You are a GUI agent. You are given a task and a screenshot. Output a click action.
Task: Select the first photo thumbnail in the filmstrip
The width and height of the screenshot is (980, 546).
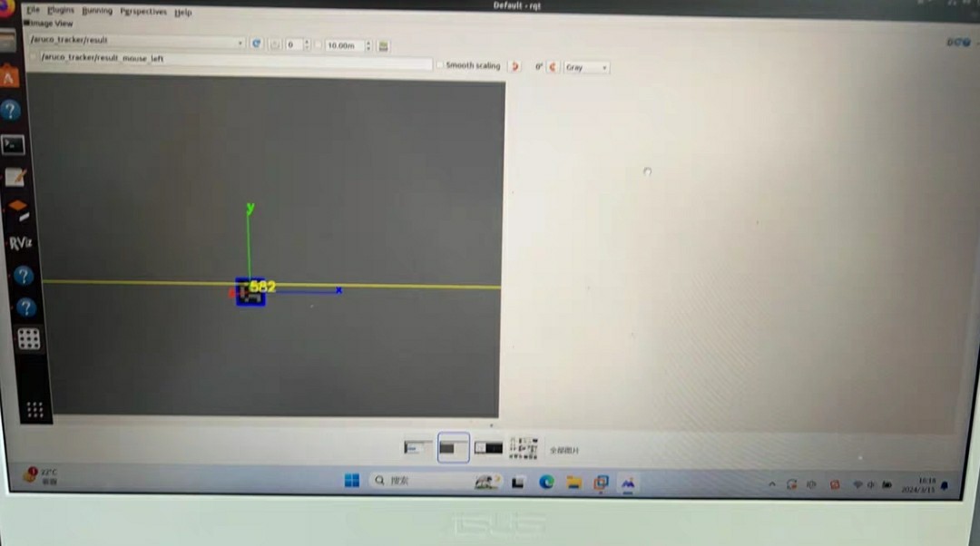[416, 447]
